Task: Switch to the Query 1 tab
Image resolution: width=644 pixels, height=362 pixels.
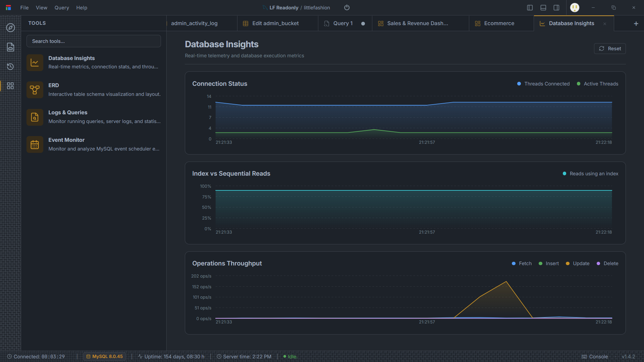Action: tap(345, 23)
